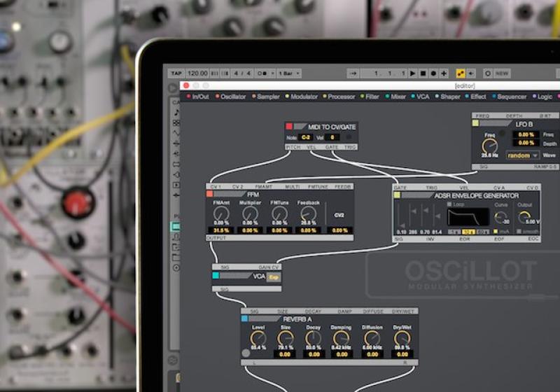Click the NEW button in transport bar
Viewport: 560px width, 392px height.
point(502,73)
